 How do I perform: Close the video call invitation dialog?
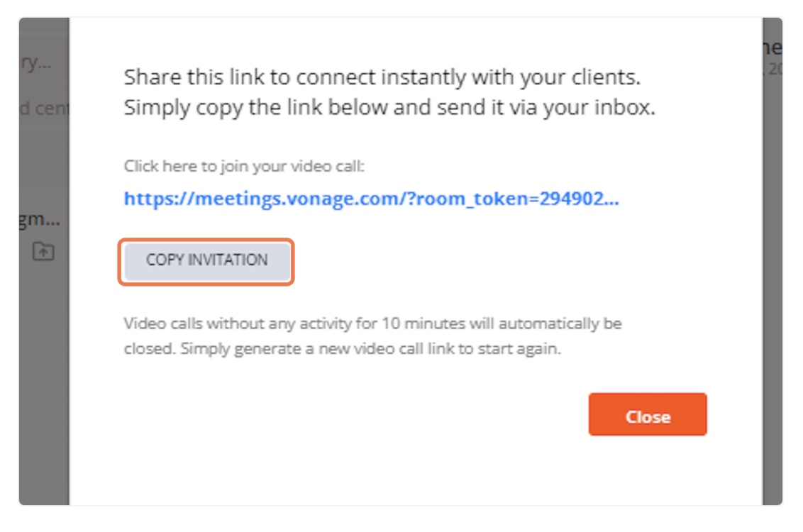648,414
